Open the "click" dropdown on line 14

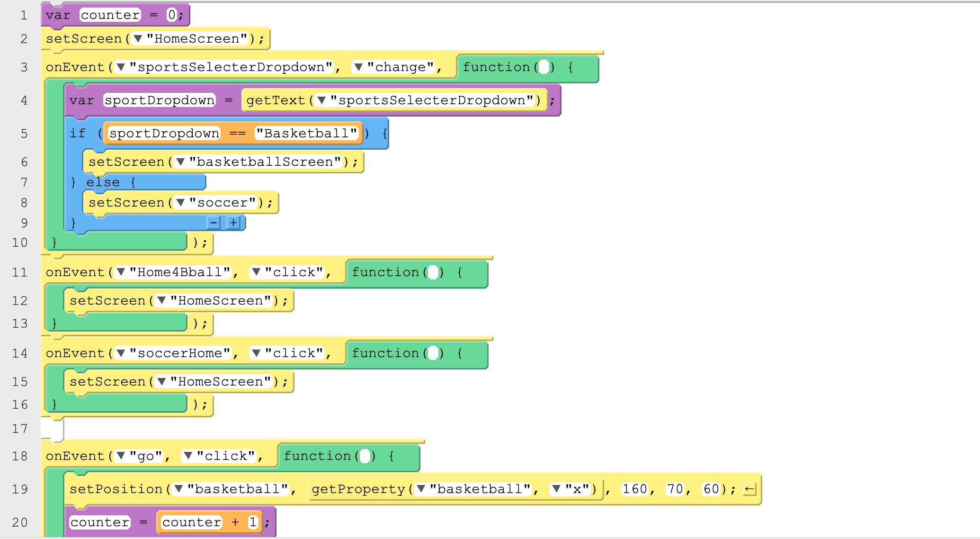pos(256,353)
